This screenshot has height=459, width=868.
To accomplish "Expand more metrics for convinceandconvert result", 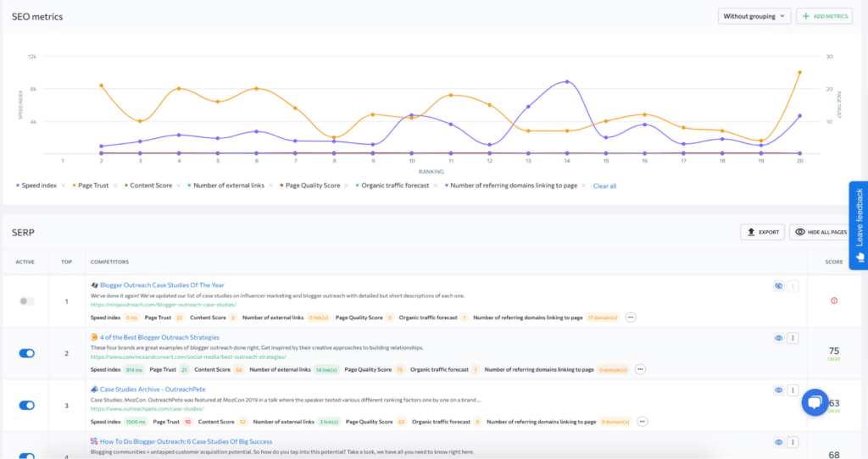I will click(x=640, y=369).
